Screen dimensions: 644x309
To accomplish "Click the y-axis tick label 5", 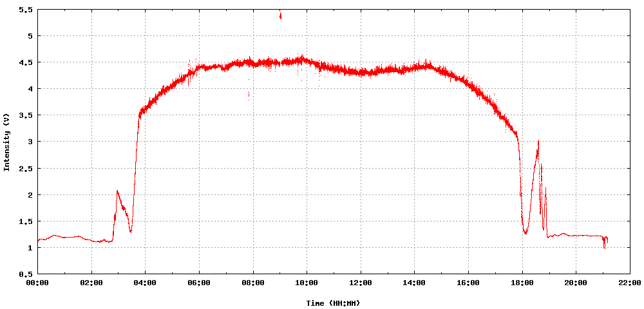I will 30,35.
